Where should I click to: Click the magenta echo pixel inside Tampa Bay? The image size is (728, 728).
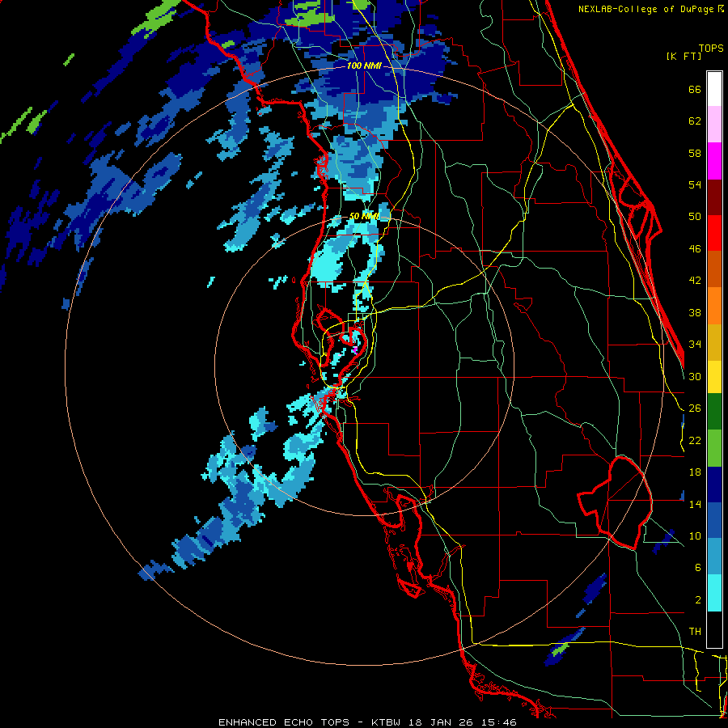click(x=356, y=350)
